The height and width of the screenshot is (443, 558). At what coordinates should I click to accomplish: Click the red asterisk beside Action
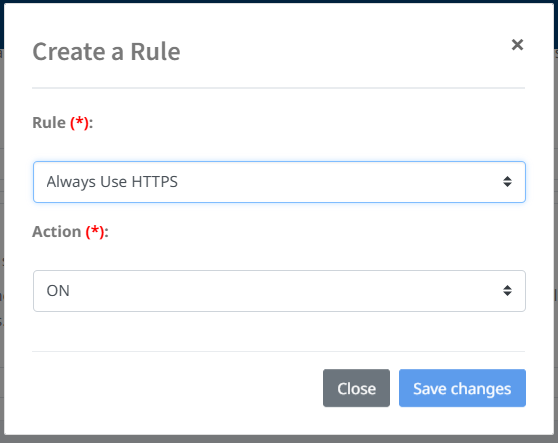(95, 230)
